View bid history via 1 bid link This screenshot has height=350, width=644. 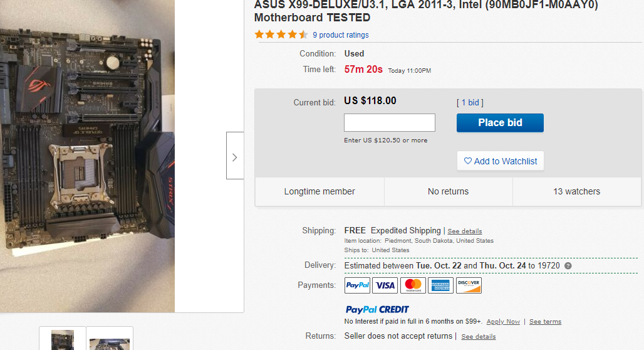pyautogui.click(x=470, y=102)
